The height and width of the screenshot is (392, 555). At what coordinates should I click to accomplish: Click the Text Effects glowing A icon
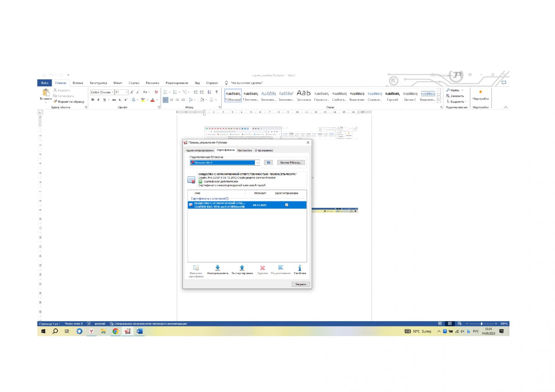tap(133, 100)
